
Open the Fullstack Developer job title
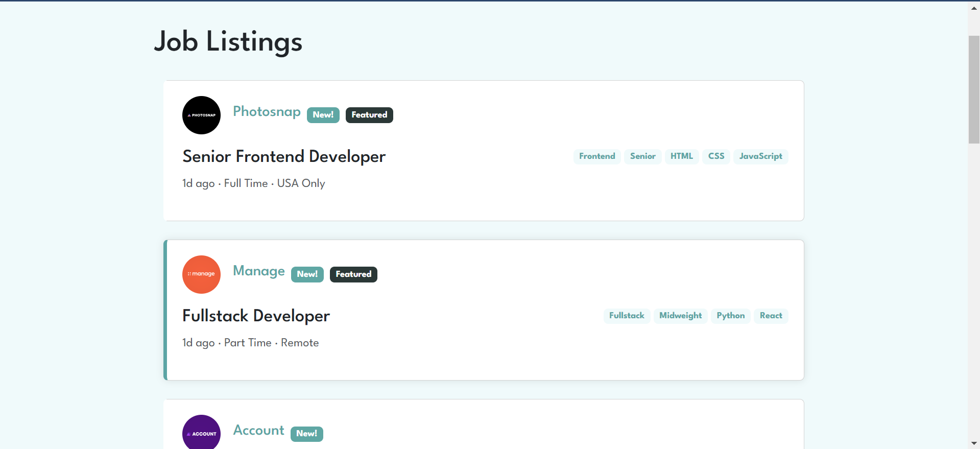point(256,316)
